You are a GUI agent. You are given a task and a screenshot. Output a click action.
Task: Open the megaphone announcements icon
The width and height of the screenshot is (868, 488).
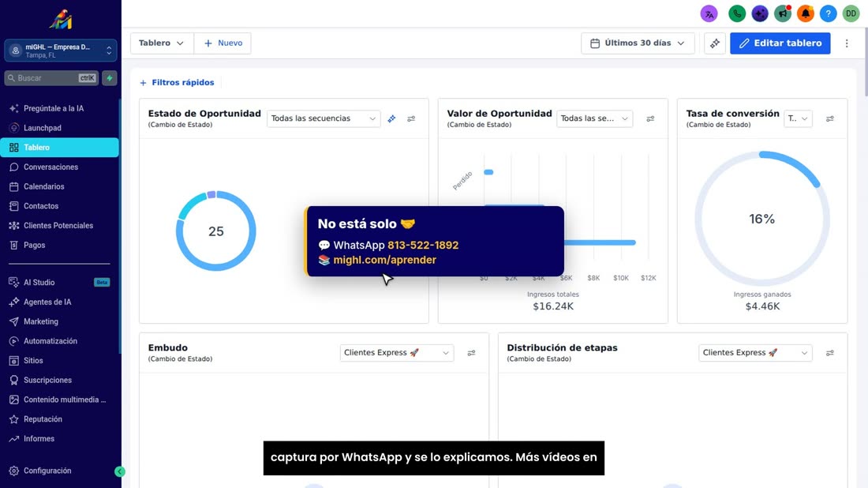click(783, 13)
